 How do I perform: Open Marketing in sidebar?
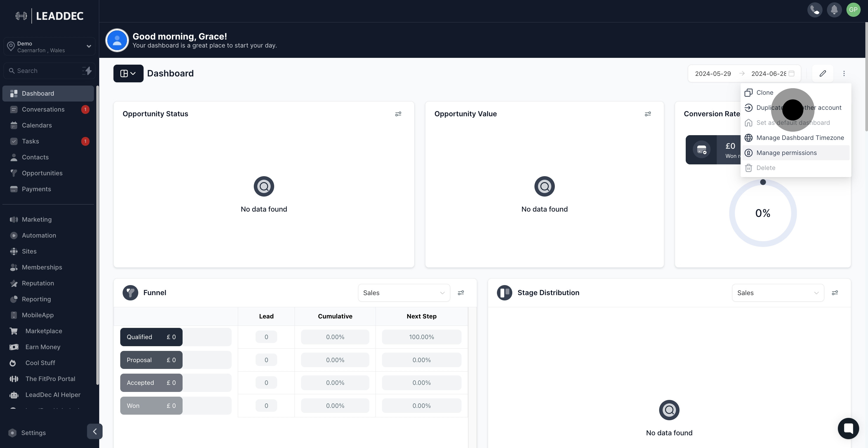(x=48, y=220)
